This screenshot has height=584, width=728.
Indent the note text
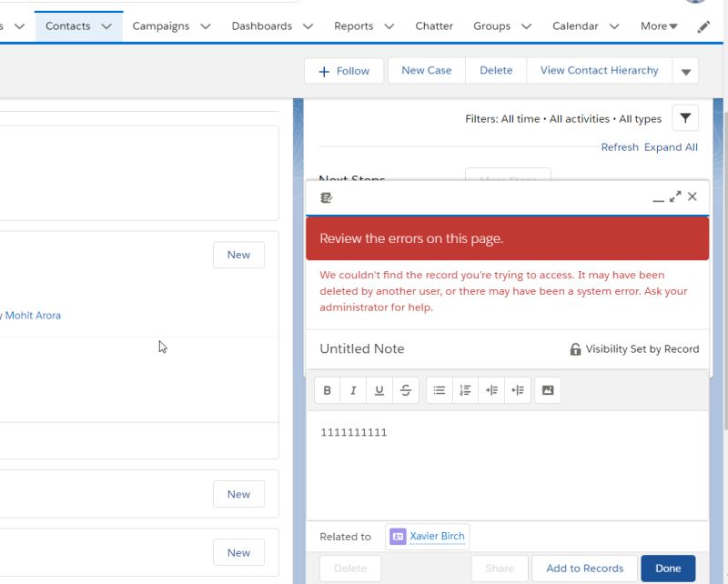(491, 390)
